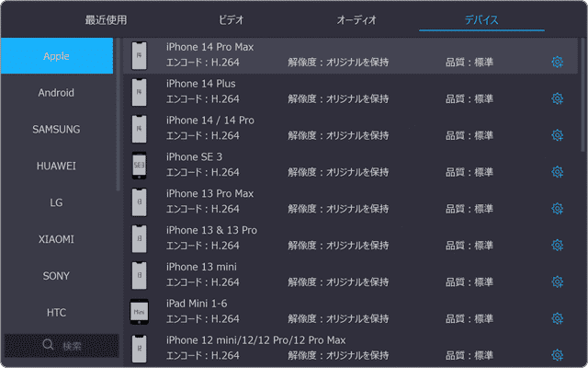Click the iPhone 14 / 14 Pro device thumbnail
The height and width of the screenshot is (368, 588).
[139, 129]
